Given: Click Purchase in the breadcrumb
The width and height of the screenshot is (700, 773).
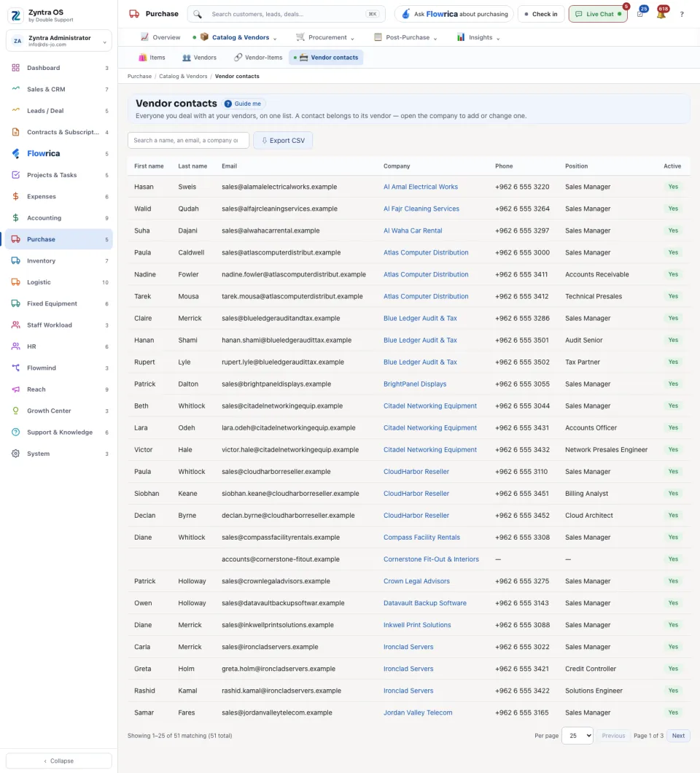Looking at the screenshot, I should point(139,77).
